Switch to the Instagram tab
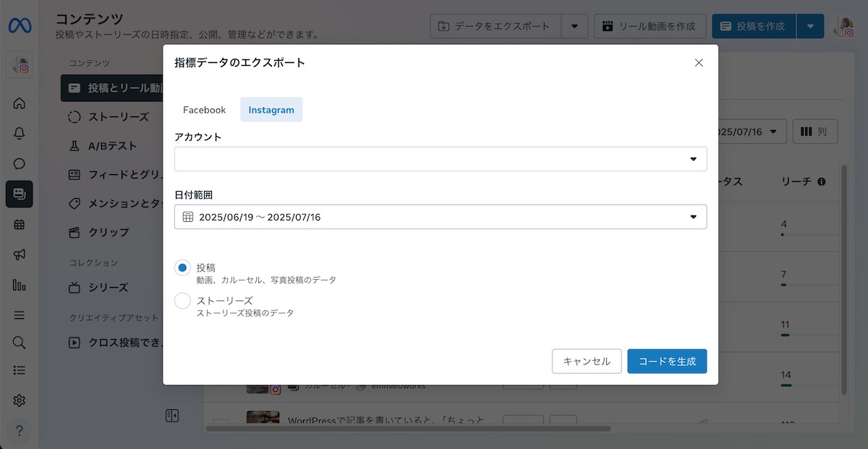Screen dimensions: 868x449 pyautogui.click(x=271, y=110)
